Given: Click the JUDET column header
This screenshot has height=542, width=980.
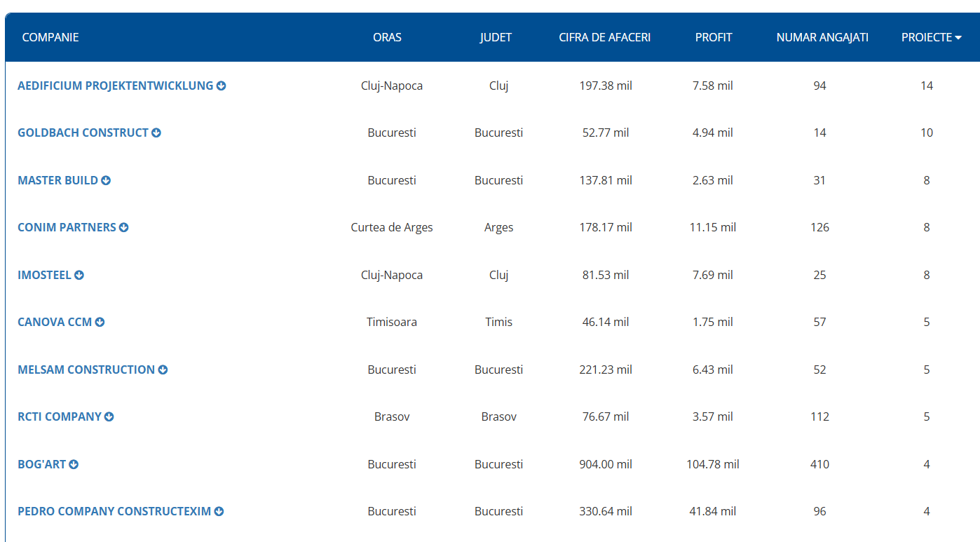Looking at the screenshot, I should click(x=496, y=37).
